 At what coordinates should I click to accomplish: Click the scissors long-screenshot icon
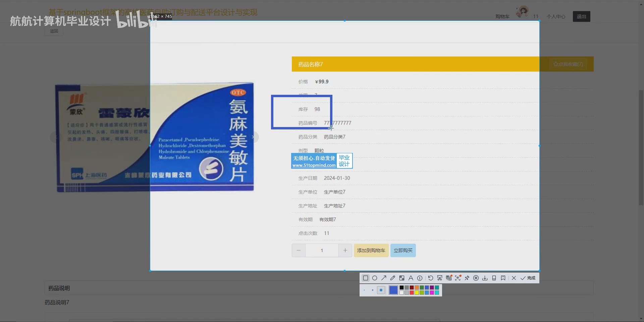coord(440,278)
